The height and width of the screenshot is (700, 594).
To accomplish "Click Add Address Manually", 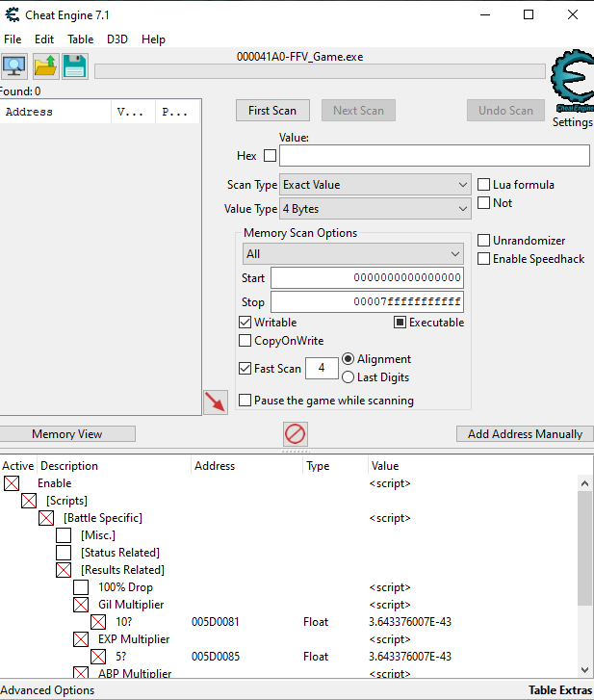I will tap(525, 434).
